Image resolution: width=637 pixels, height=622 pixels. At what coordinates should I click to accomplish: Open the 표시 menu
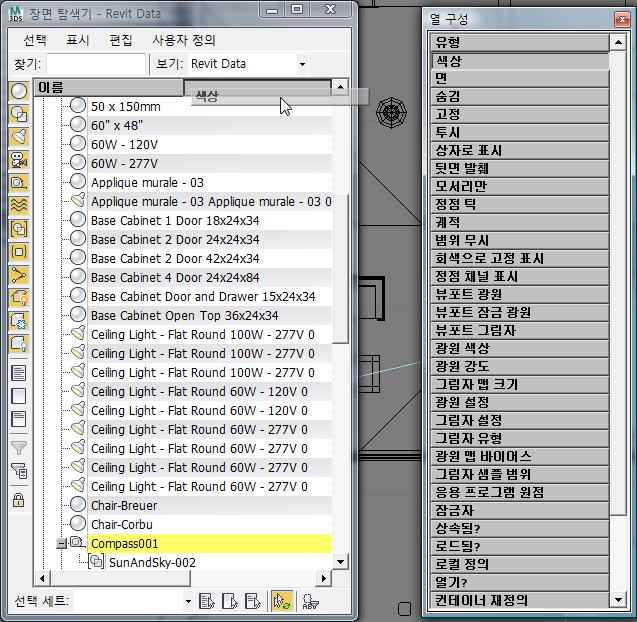click(x=78, y=40)
